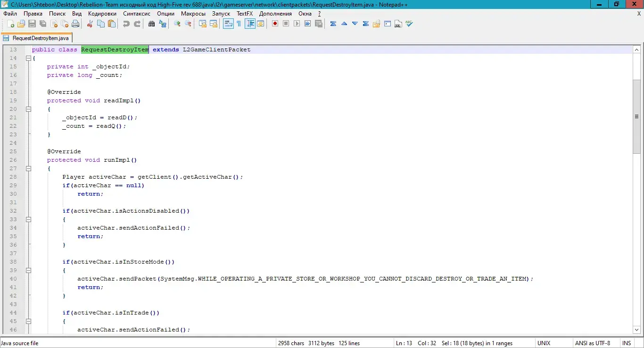Click line number 26 in margin
644x348 pixels.
tap(13, 160)
